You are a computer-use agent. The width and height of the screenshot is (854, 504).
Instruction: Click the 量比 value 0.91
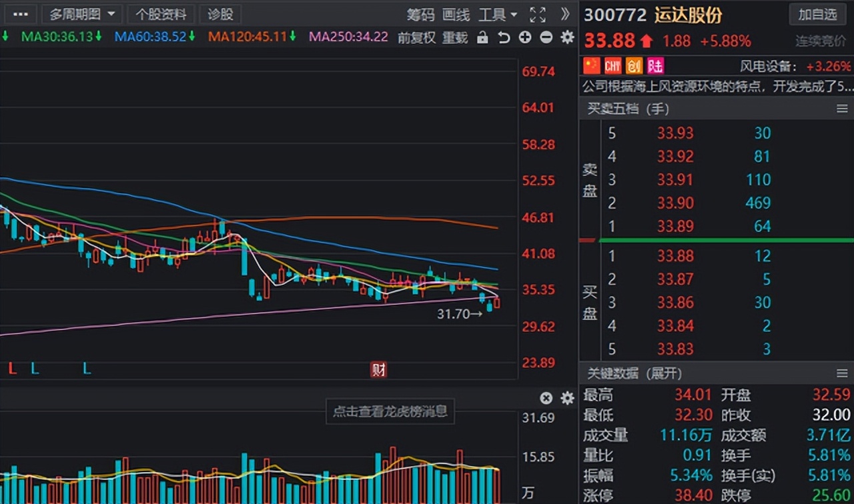(697, 455)
